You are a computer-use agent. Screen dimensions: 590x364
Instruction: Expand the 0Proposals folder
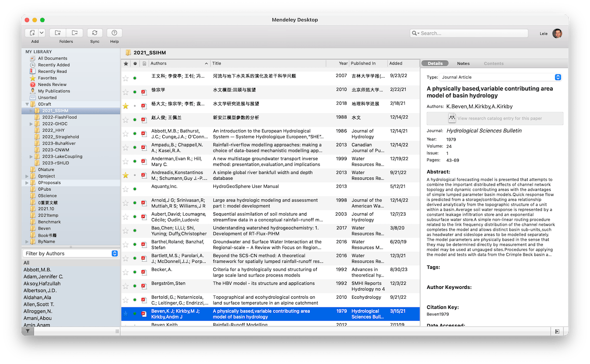28,183
